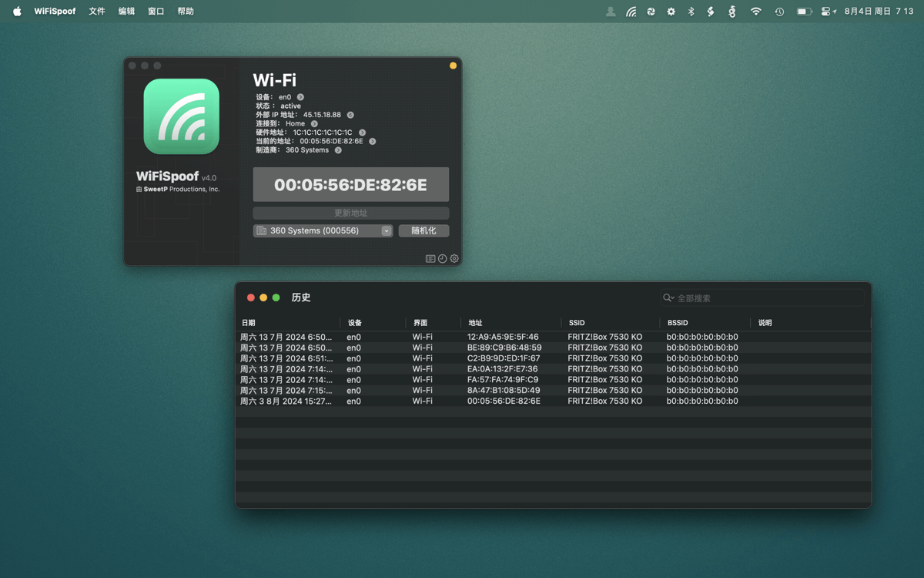This screenshot has width=924, height=578.
Task: Click the arrow next to hardware address 1C:1C:1C:1C:1C:1C
Action: click(x=362, y=133)
